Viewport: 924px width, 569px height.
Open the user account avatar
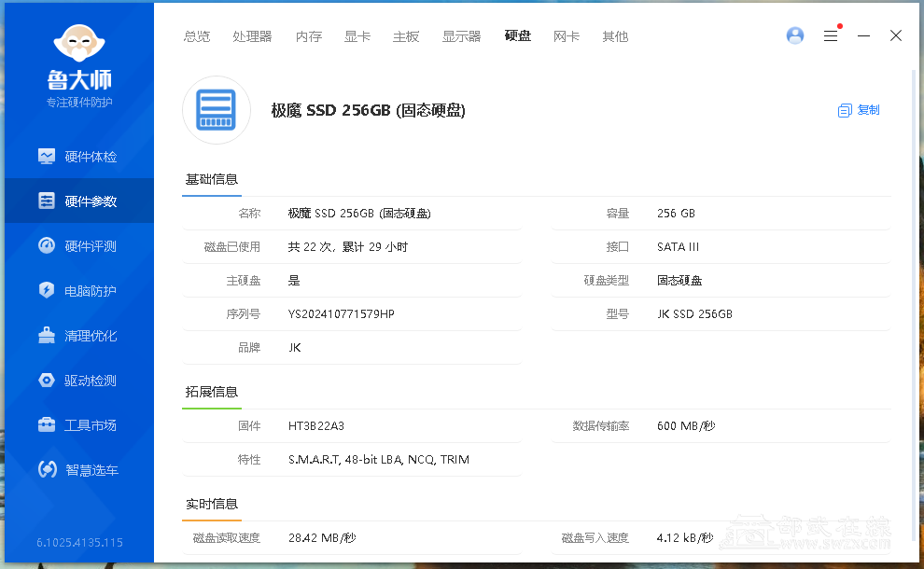795,36
